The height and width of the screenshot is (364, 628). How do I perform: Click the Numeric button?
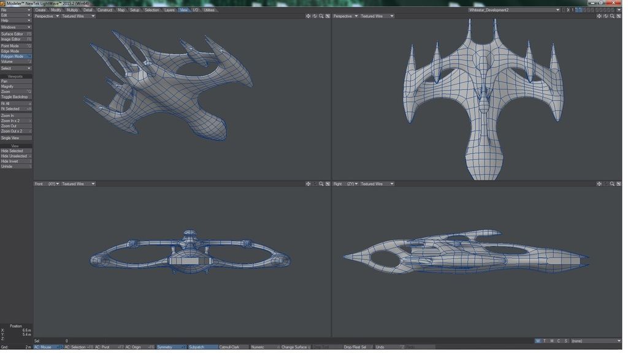(265, 347)
